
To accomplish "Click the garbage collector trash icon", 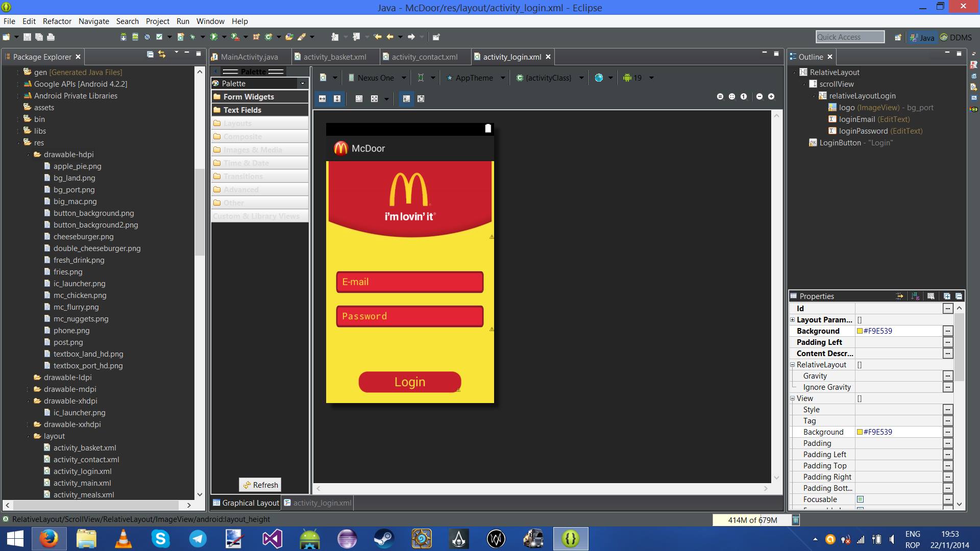I will [x=795, y=520].
